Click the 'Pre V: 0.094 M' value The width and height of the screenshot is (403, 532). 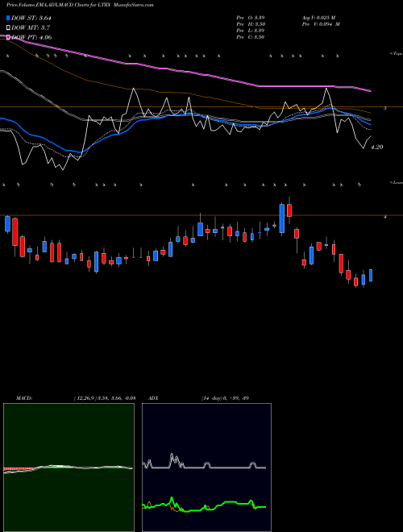[321, 24]
